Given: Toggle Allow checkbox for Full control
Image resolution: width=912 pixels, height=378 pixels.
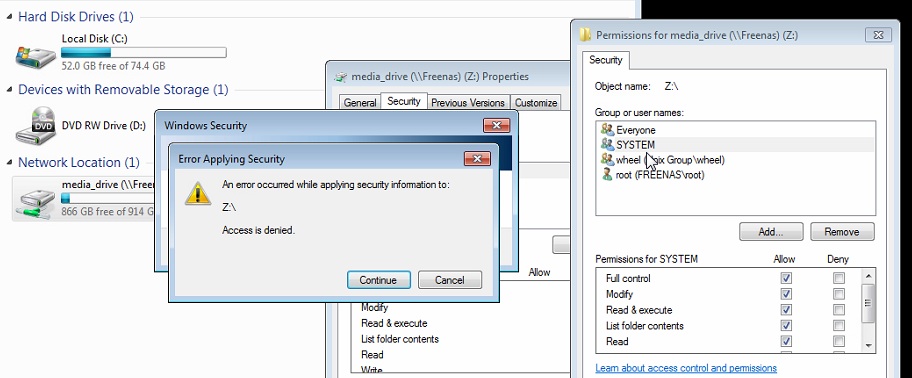Looking at the screenshot, I should click(786, 278).
